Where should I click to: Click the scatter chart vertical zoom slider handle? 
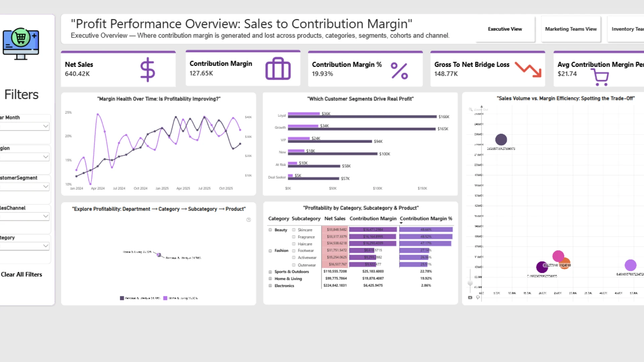[x=470, y=283]
